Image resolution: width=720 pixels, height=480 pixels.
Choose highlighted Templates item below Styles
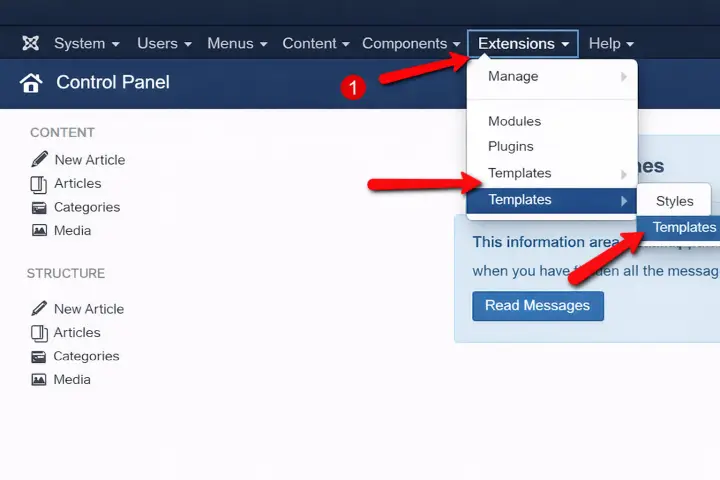[x=683, y=228]
